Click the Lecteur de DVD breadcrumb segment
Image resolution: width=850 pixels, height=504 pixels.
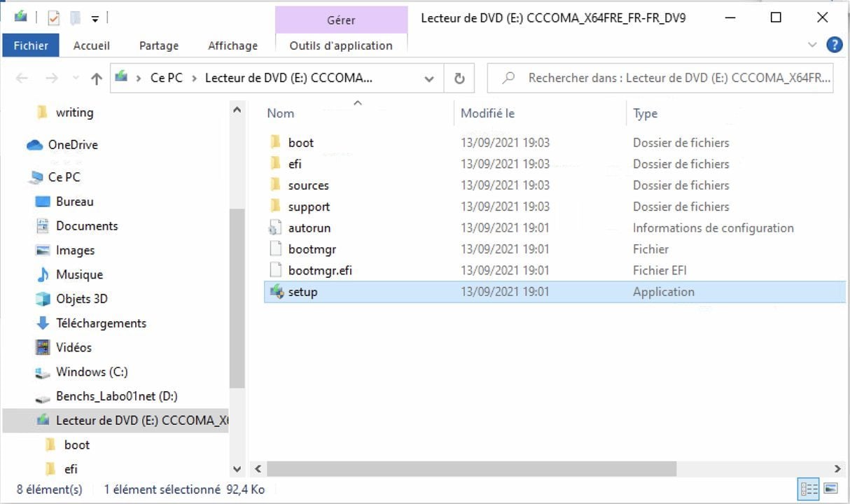288,78
